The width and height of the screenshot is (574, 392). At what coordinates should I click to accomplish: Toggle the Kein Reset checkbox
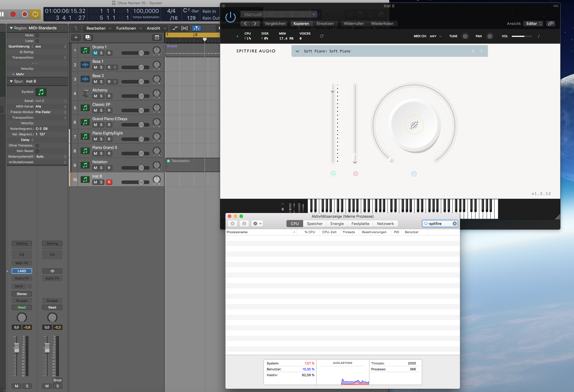point(37,151)
